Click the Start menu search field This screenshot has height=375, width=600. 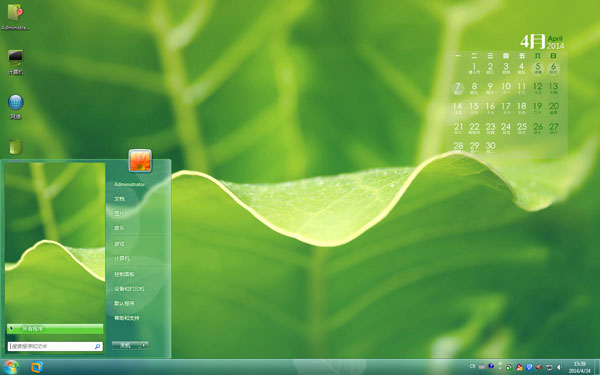click(55, 346)
